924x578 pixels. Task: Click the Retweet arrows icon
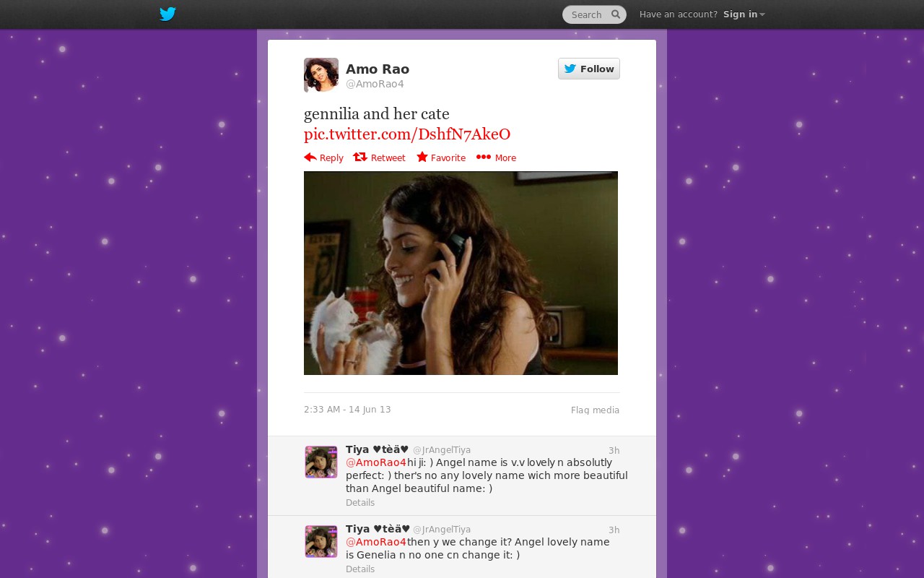[360, 157]
